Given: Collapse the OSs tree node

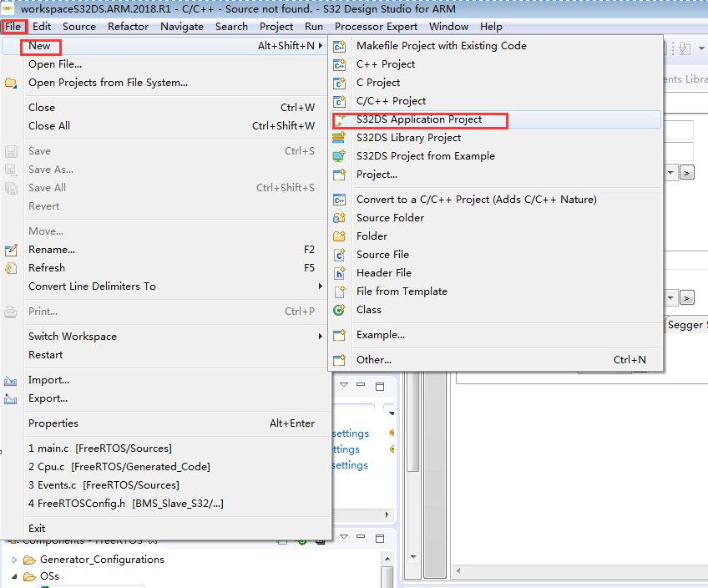Looking at the screenshot, I should tap(14, 575).
